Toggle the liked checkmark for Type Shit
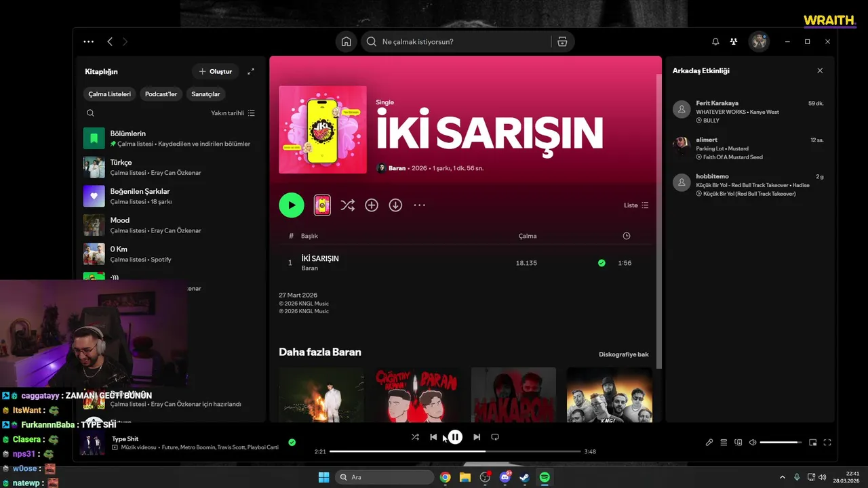Image resolution: width=868 pixels, height=488 pixels. (292, 443)
